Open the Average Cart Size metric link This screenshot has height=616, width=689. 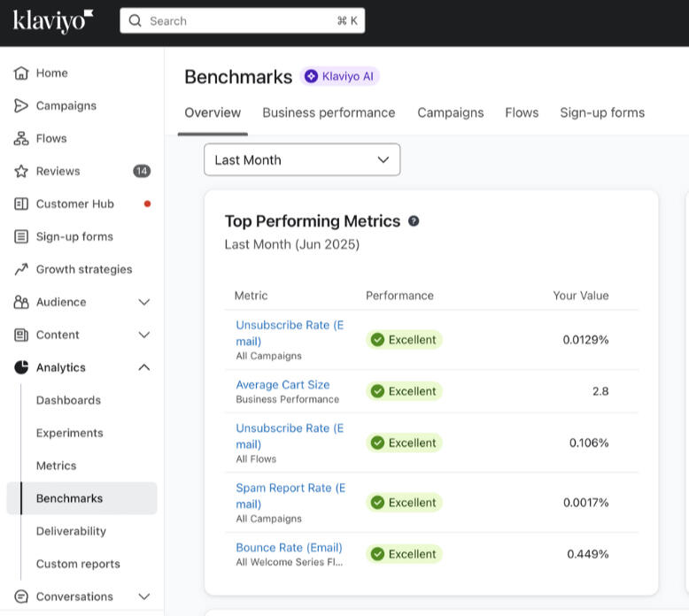pos(283,385)
